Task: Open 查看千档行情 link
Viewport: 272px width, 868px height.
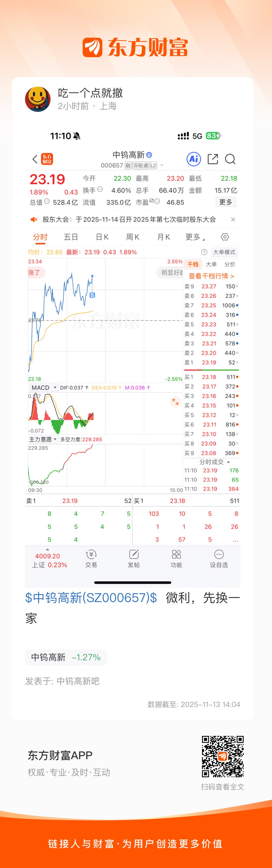Action: pos(211,276)
